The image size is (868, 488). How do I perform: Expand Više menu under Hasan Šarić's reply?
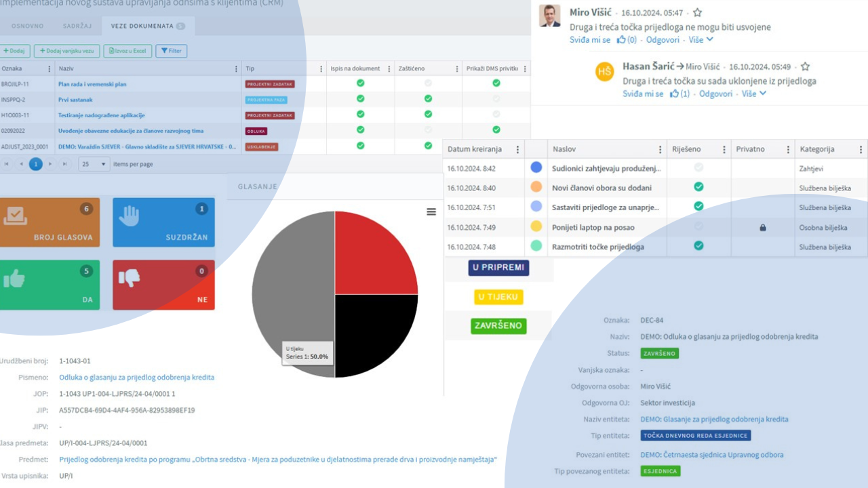754,94
